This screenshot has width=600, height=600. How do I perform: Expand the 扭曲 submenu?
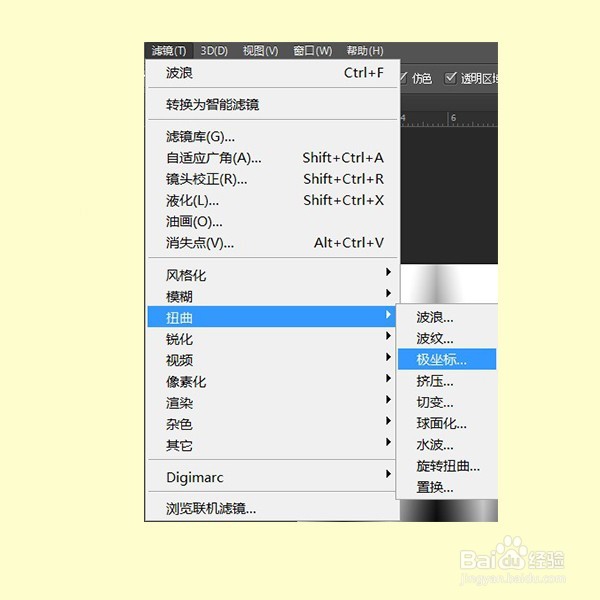tap(272, 317)
